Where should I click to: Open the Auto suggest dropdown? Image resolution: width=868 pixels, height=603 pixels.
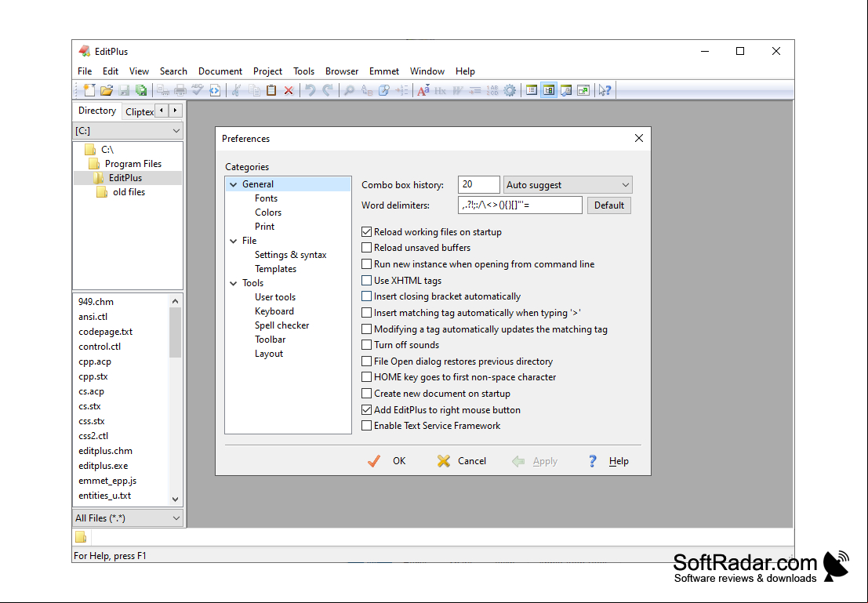tap(568, 185)
